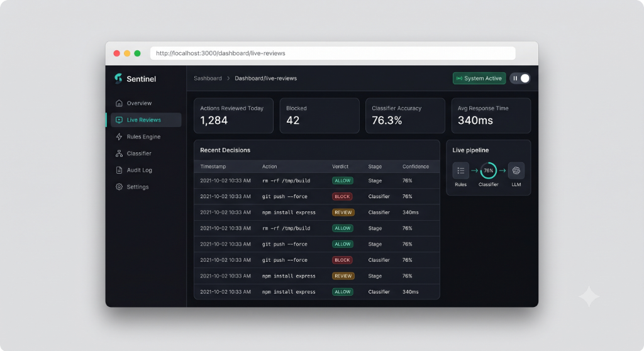
Task: Open the Audit Log menu item
Action: point(139,170)
